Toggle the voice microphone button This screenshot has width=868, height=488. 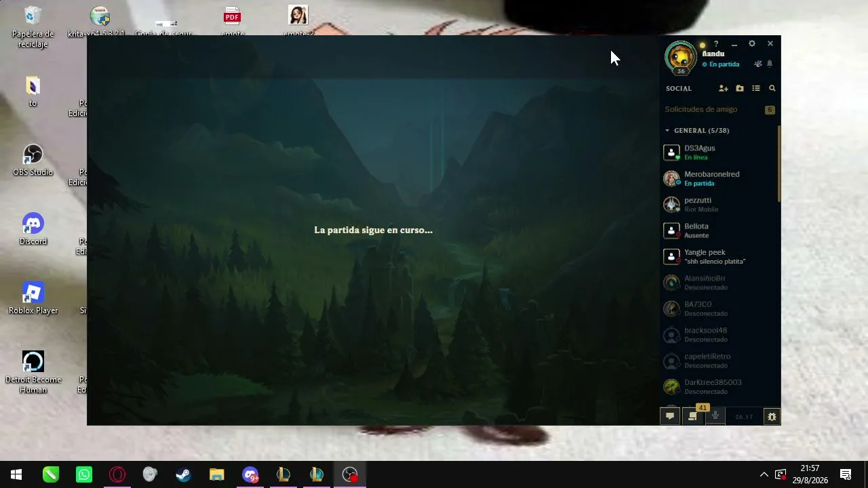[715, 417]
